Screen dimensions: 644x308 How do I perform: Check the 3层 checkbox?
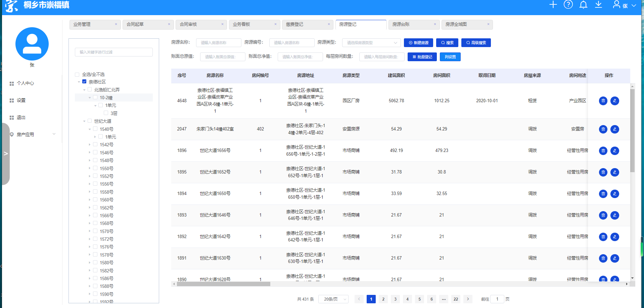coord(106,113)
